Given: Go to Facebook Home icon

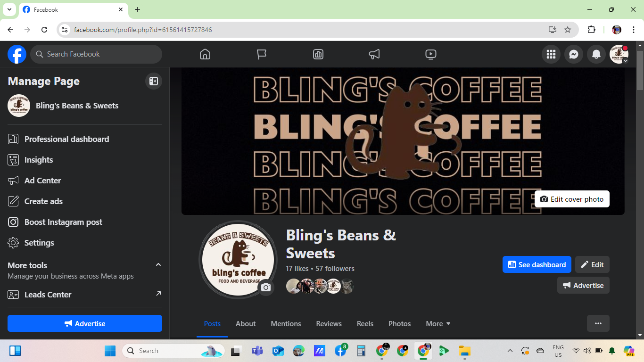Looking at the screenshot, I should (205, 54).
